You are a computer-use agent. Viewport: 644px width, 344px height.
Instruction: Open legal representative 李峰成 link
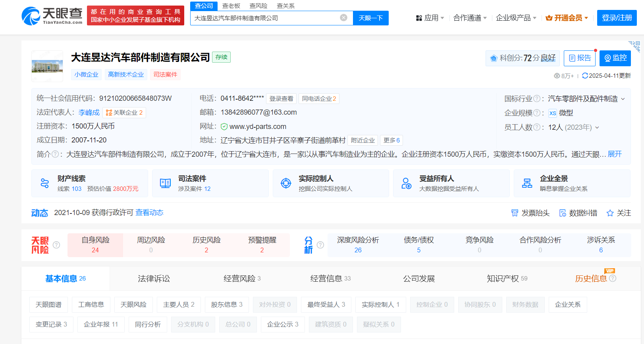tap(89, 113)
